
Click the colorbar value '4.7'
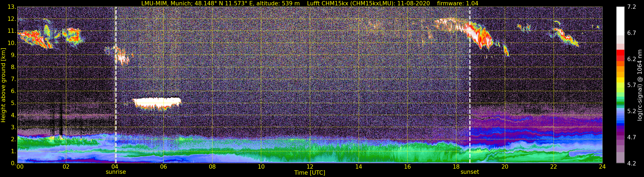point(632,137)
